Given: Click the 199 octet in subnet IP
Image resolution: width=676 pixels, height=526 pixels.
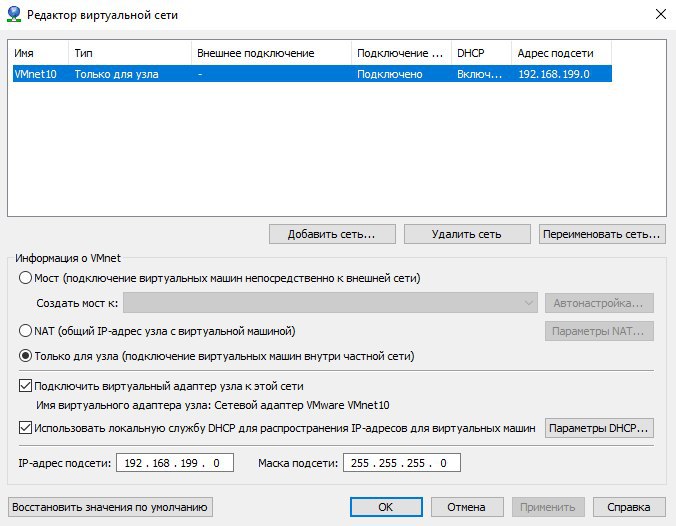Looking at the screenshot, I should point(189,463).
